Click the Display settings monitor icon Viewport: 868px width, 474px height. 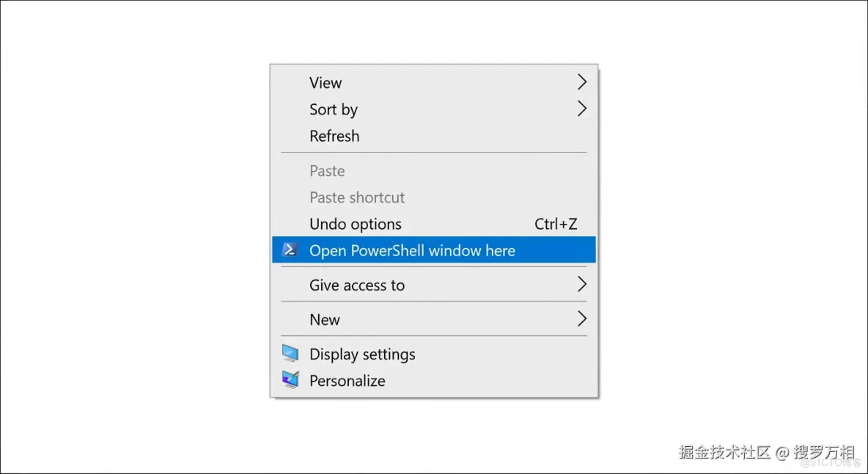pyautogui.click(x=290, y=353)
